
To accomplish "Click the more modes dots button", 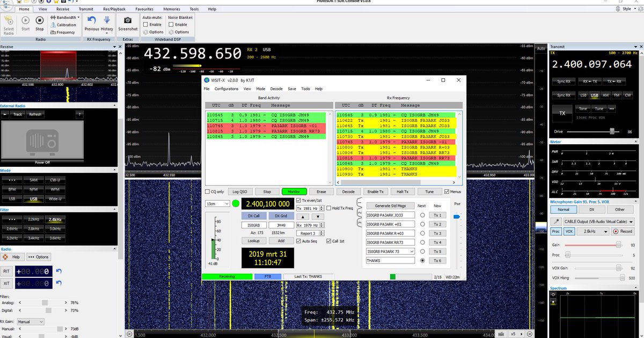I will 12,180.
